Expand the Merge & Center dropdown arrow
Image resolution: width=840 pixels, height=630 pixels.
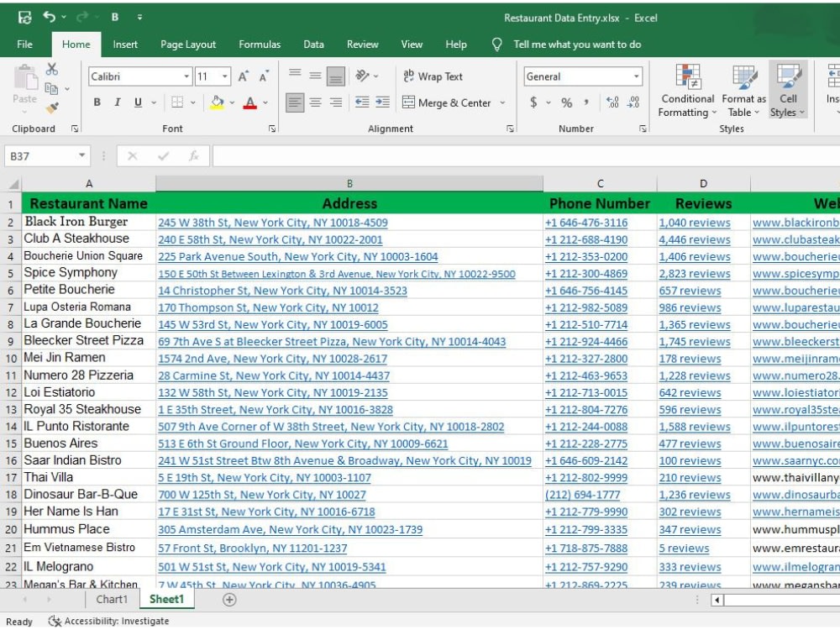(502, 102)
